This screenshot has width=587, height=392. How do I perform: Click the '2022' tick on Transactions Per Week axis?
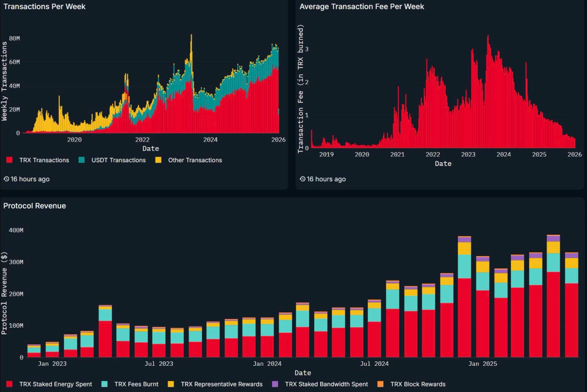[x=143, y=140]
